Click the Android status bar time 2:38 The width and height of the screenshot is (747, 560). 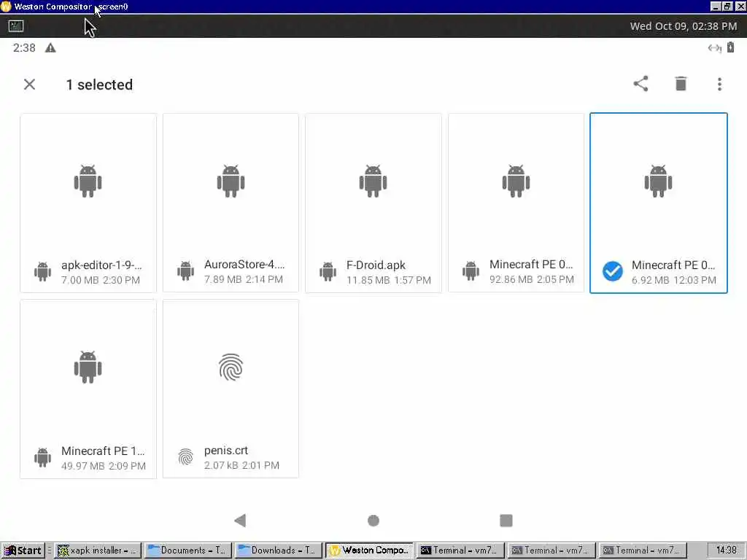pos(24,47)
